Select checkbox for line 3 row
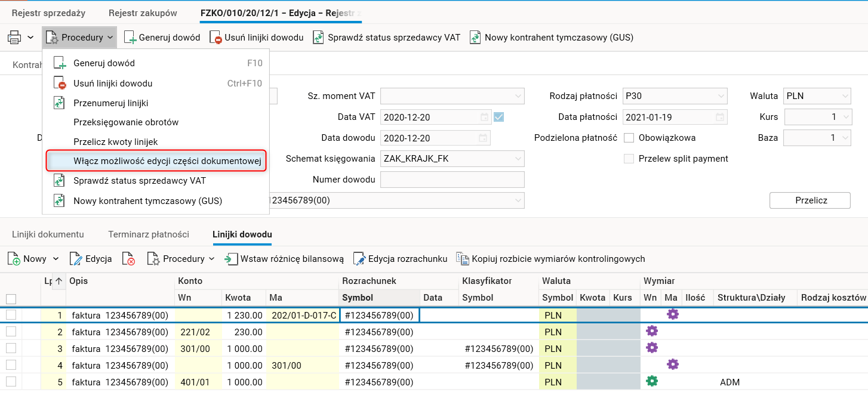Viewport: 868px width, 414px height. 11,348
